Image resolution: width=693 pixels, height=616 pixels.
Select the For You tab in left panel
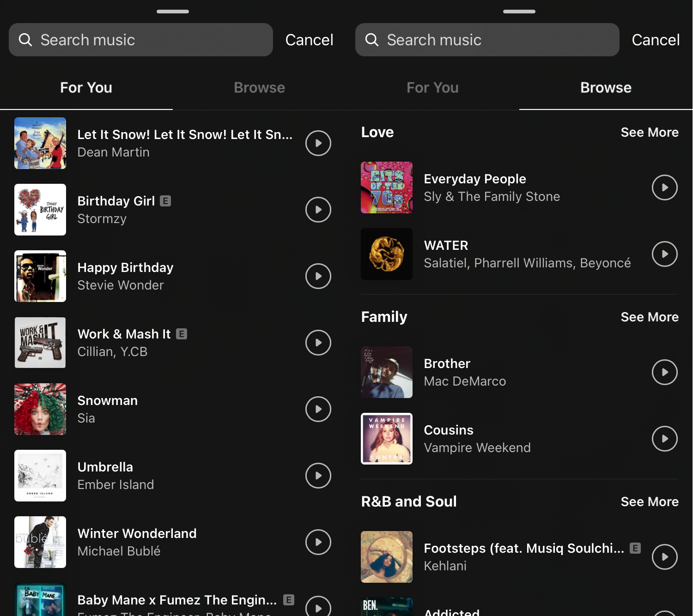pos(86,88)
